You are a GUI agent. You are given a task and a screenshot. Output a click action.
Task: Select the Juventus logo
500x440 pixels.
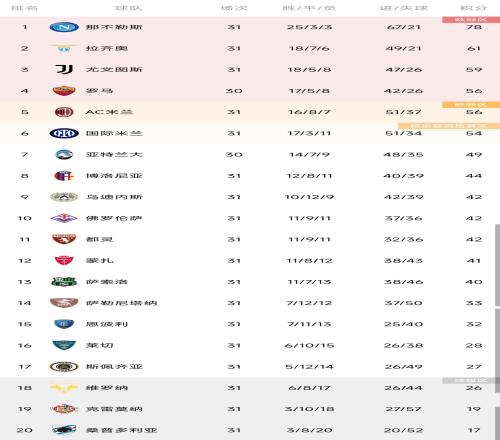(x=64, y=69)
